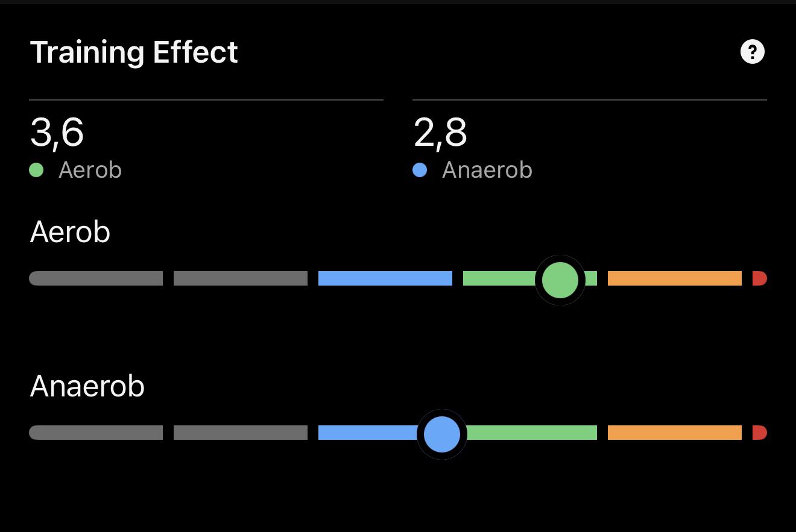Click the Anaerob label above the second bar
This screenshot has height=532, width=796.
coord(87,386)
